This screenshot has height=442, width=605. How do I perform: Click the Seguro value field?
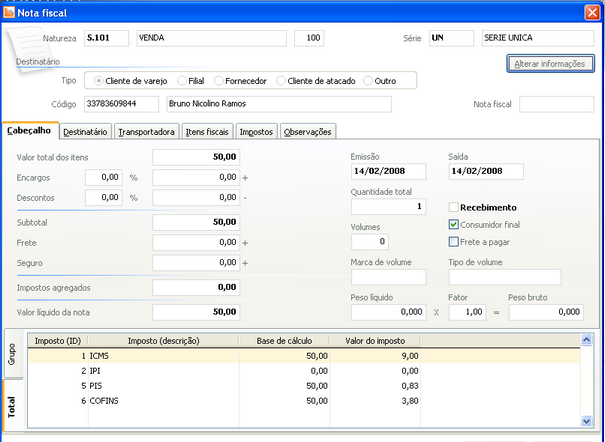click(x=196, y=263)
